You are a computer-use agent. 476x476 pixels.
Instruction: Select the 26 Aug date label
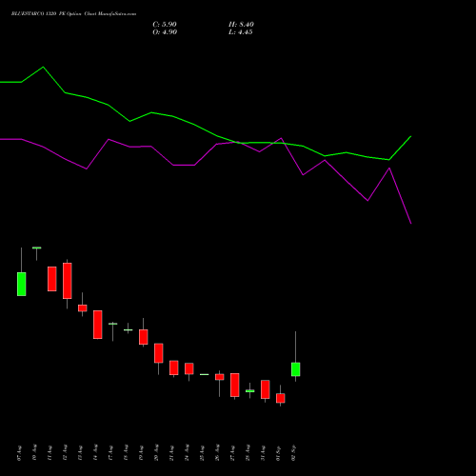coord(217,452)
